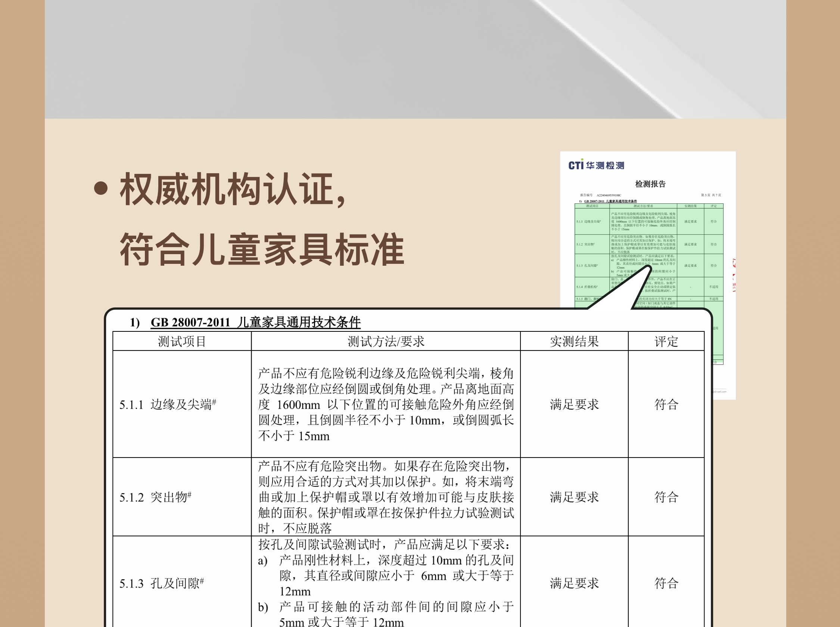Click the gray banner image at the top
This screenshot has width=840, height=627.
point(415,59)
